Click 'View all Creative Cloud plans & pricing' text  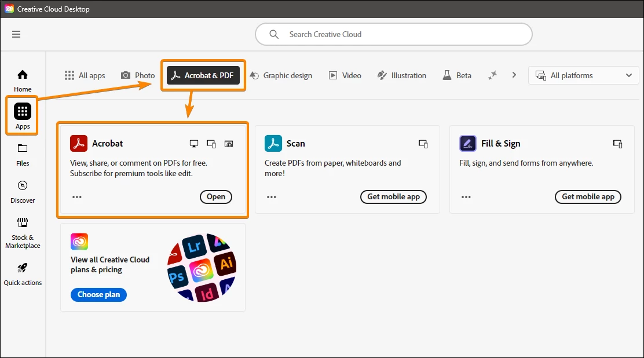(x=110, y=265)
